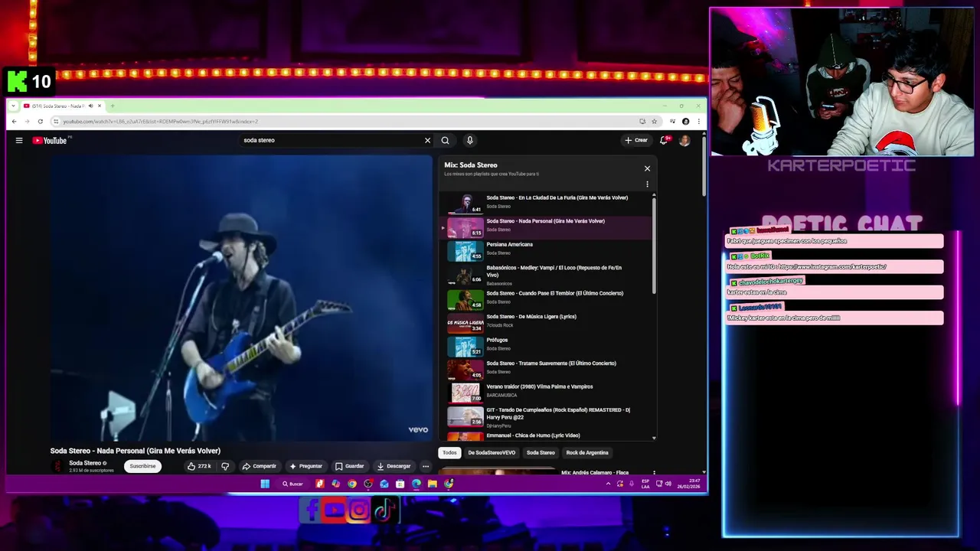Show hidden system tray icons
The image size is (980, 551).
pyautogui.click(x=609, y=484)
